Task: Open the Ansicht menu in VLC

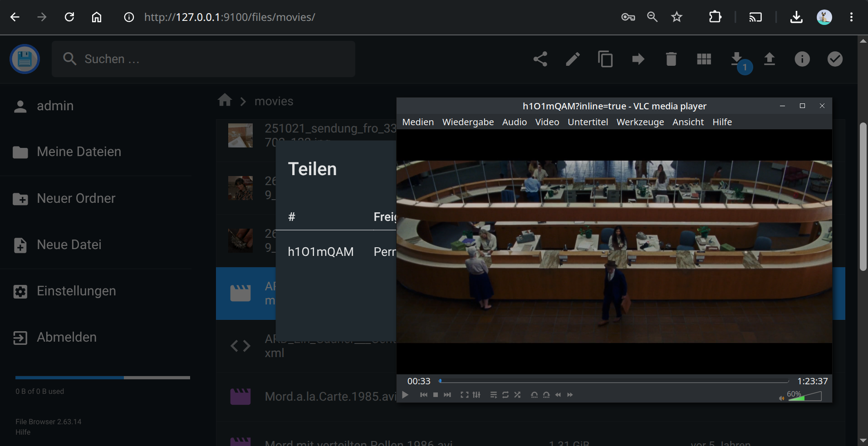Action: pos(688,122)
